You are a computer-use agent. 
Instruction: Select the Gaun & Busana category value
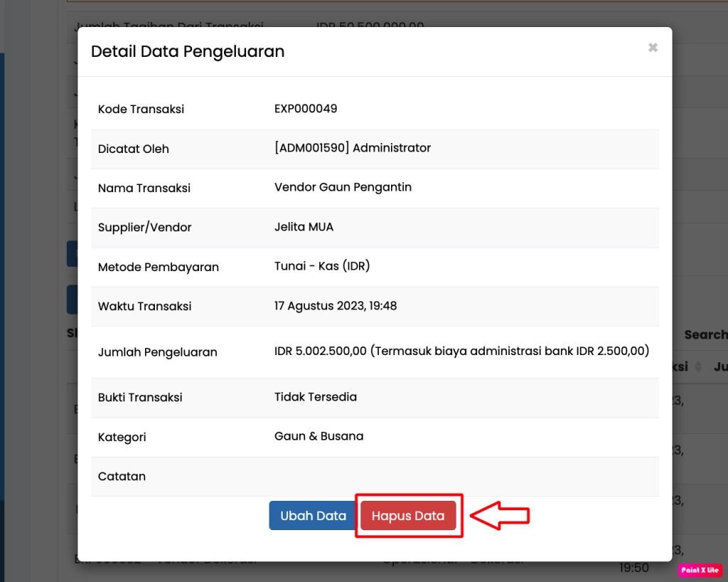click(x=318, y=436)
